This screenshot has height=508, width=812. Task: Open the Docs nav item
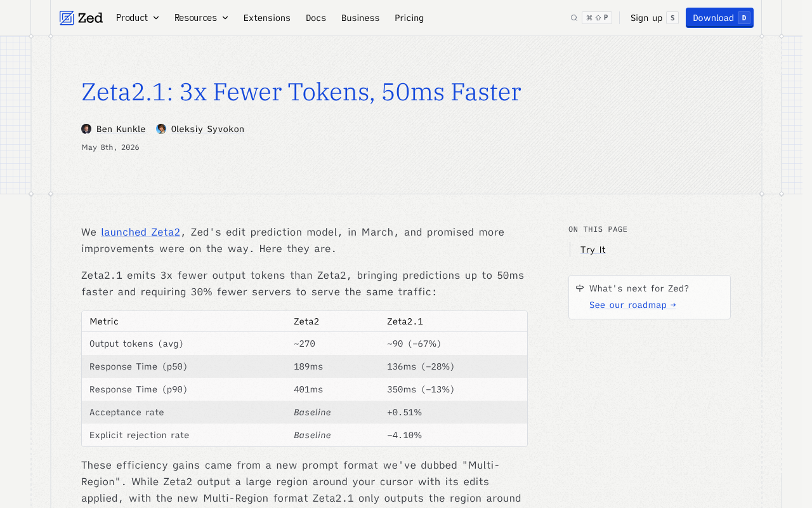[x=316, y=18]
